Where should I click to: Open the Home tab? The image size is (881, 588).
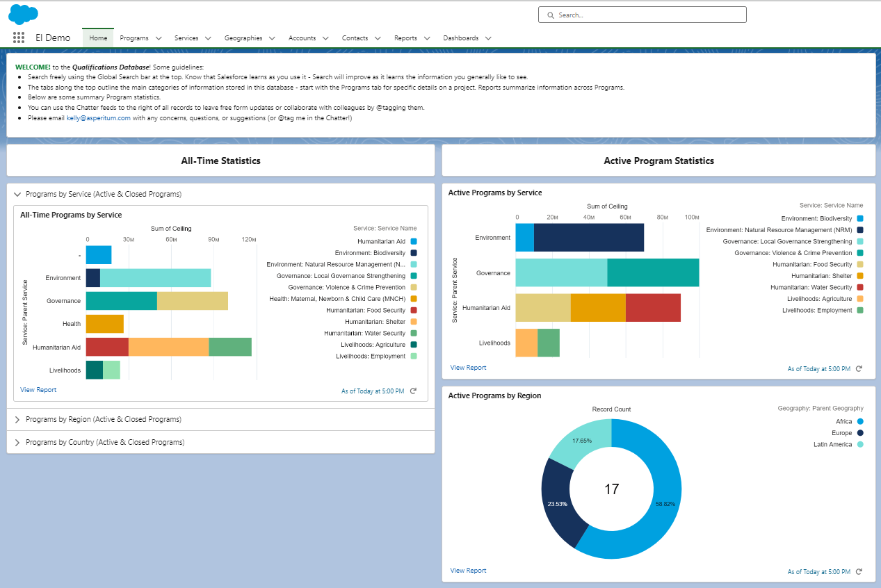click(x=98, y=38)
